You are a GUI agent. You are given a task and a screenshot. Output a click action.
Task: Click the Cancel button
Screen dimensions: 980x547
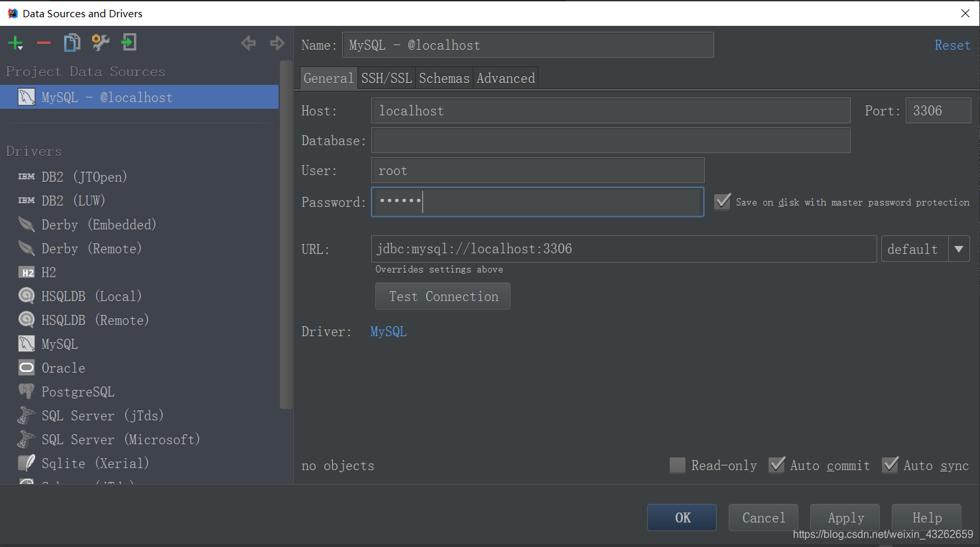point(763,517)
